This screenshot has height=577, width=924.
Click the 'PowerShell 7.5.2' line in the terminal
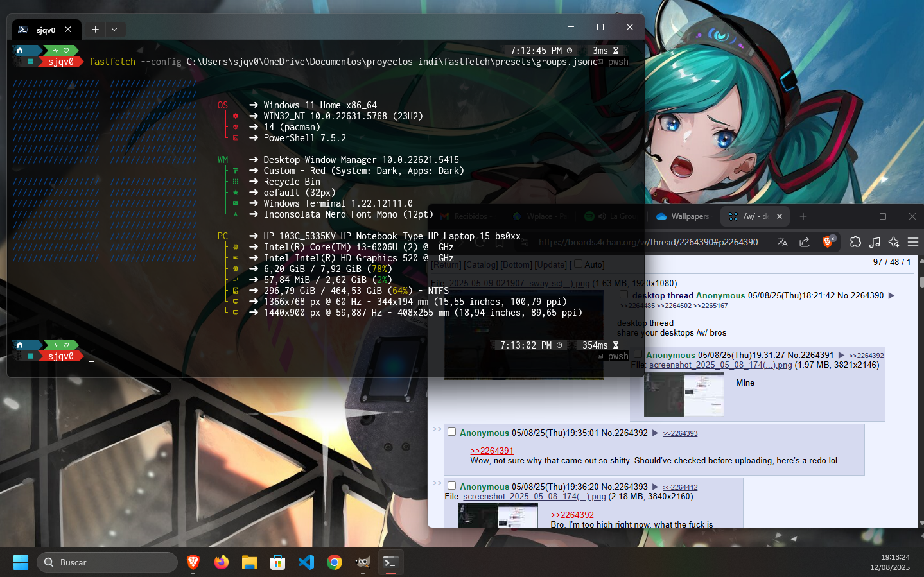click(305, 138)
